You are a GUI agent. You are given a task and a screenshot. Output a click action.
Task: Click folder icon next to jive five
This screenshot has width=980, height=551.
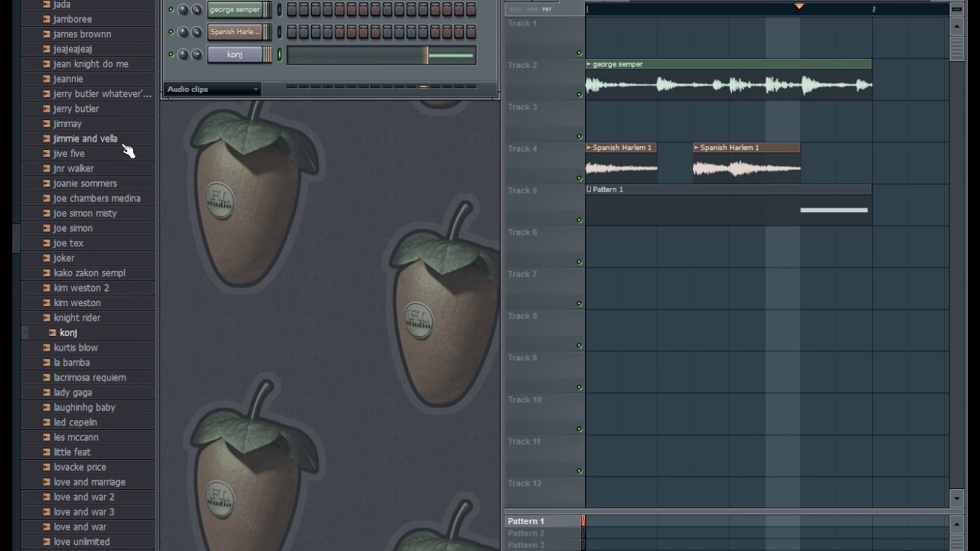(47, 153)
